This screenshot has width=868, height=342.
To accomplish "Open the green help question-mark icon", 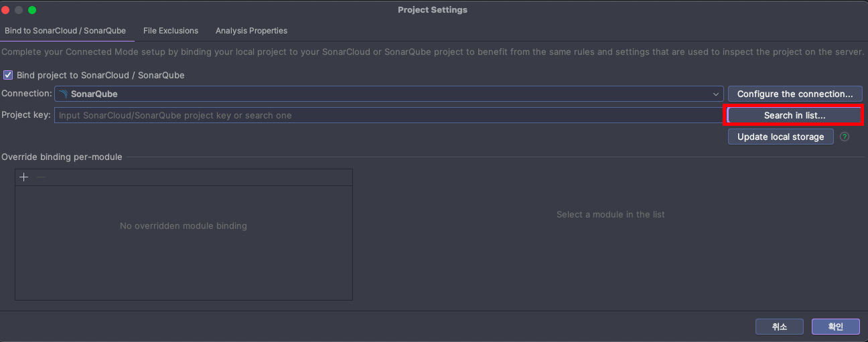I will click(x=845, y=137).
